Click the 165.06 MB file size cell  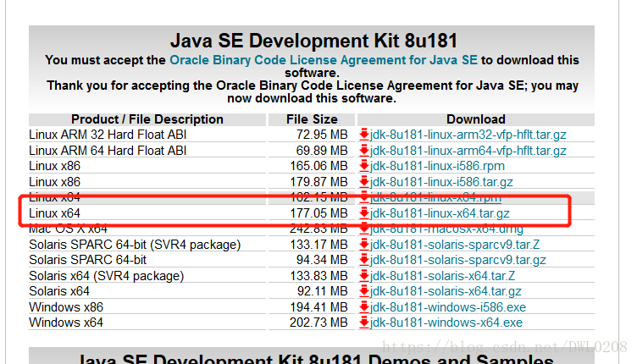[318, 166]
